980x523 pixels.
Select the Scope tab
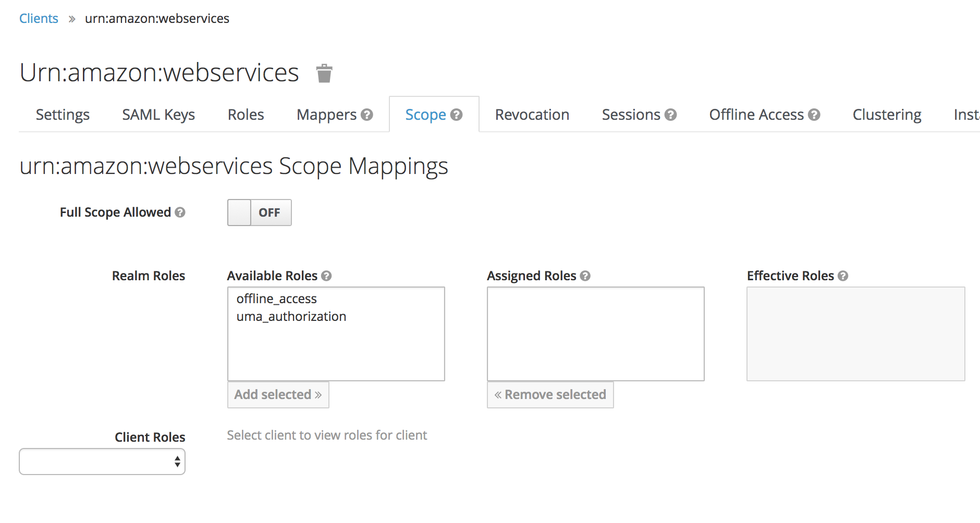click(426, 115)
